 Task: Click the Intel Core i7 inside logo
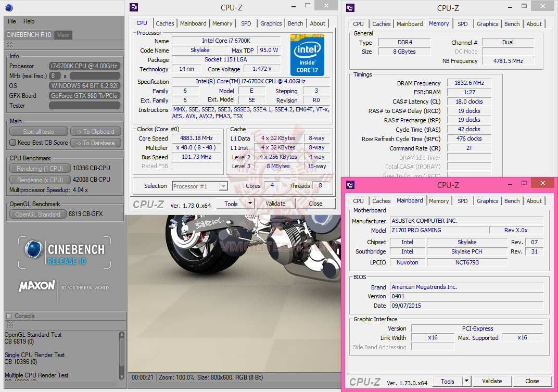pos(307,55)
